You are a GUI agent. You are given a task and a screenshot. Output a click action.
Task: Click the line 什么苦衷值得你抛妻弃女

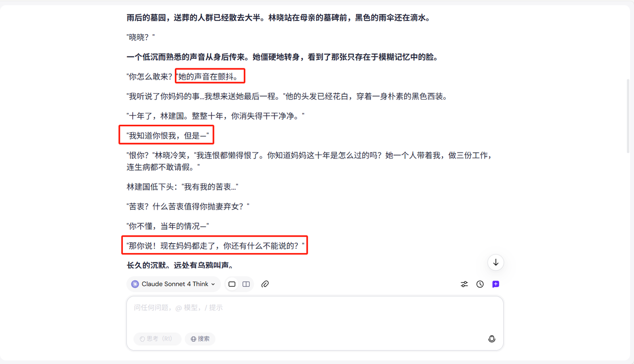click(x=188, y=206)
